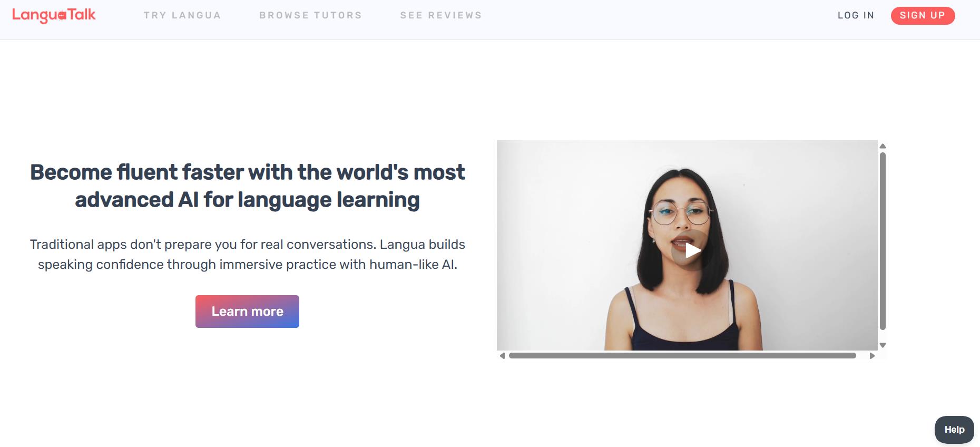This screenshot has width=980, height=447.
Task: Click the red Sign Up button
Action: coord(923,15)
